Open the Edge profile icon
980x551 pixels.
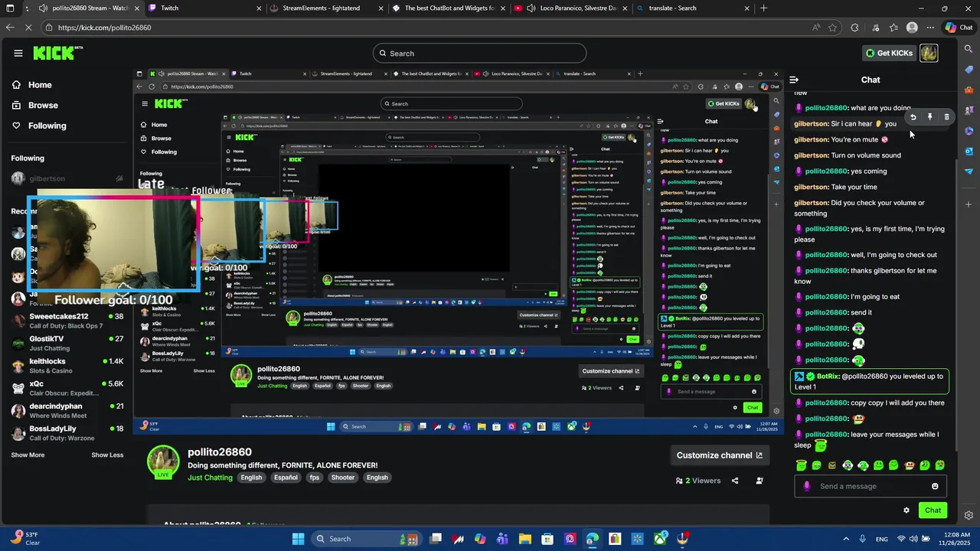pyautogui.click(x=912, y=28)
